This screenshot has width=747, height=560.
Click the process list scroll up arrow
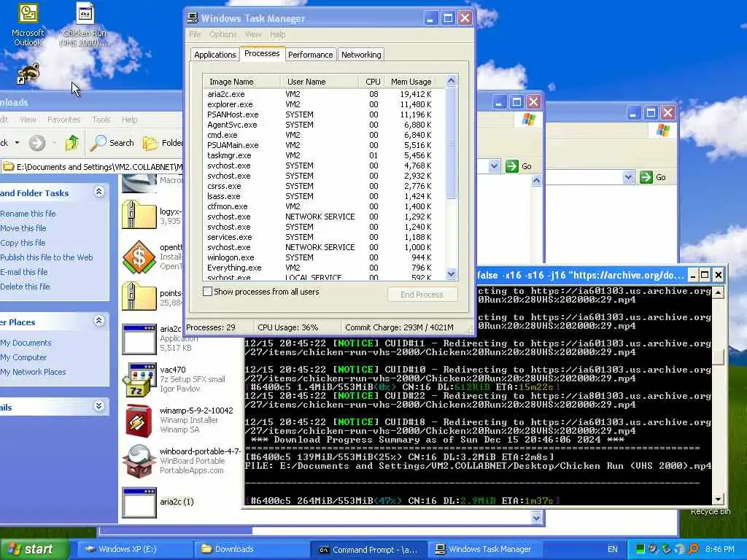pos(451,81)
